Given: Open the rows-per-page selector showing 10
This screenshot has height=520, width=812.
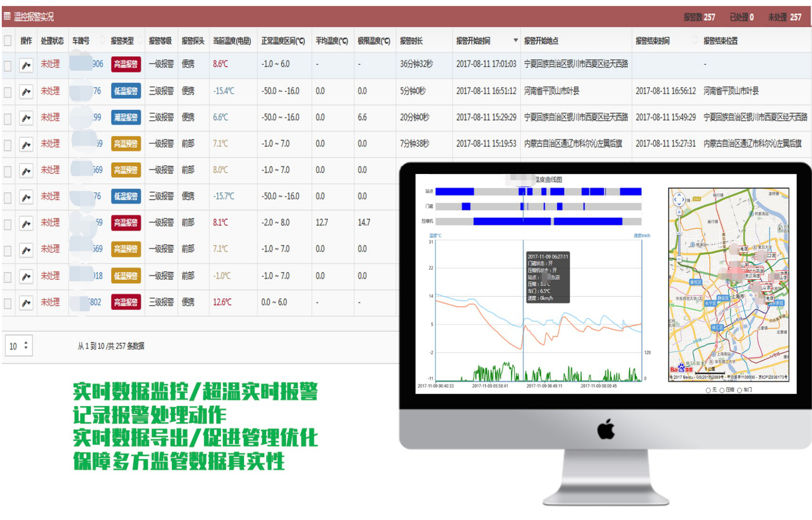Looking at the screenshot, I should pyautogui.click(x=18, y=346).
